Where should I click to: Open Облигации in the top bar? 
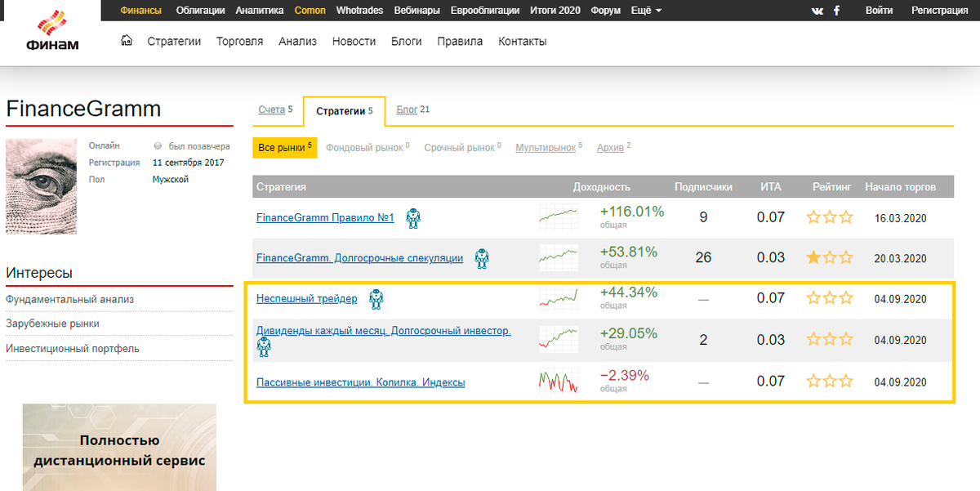[200, 11]
